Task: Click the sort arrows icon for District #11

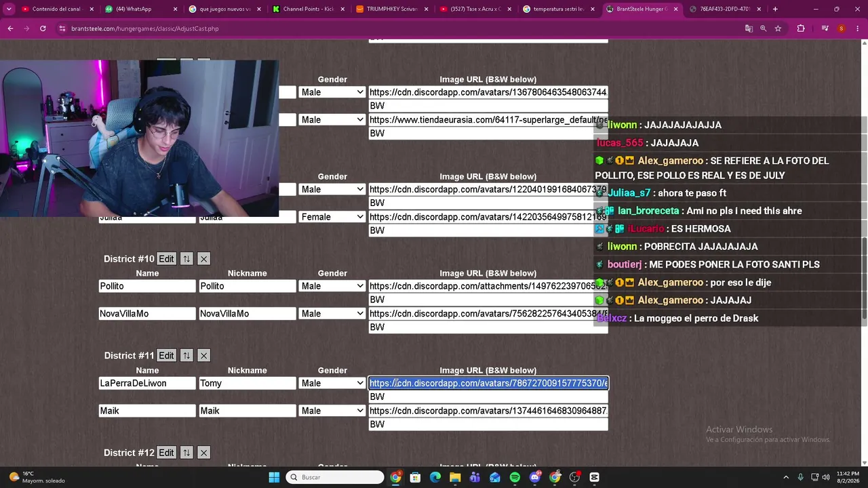Action: 186,356
